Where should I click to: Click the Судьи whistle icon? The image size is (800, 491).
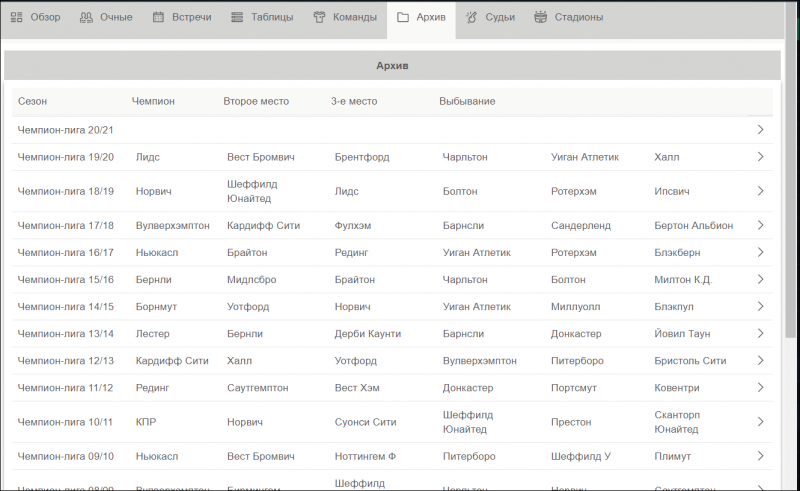point(471,17)
